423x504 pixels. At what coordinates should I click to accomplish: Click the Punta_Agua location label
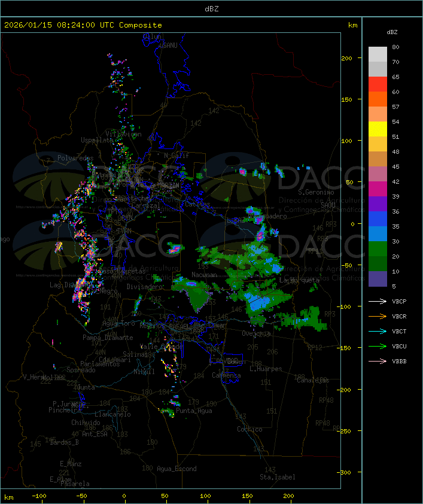[194, 411]
